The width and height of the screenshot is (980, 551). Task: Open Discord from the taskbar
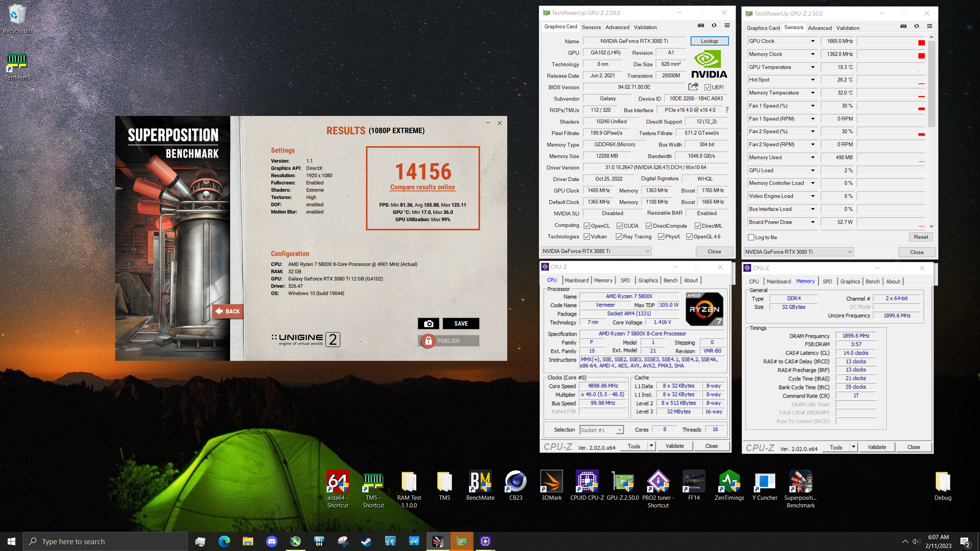tap(271, 541)
